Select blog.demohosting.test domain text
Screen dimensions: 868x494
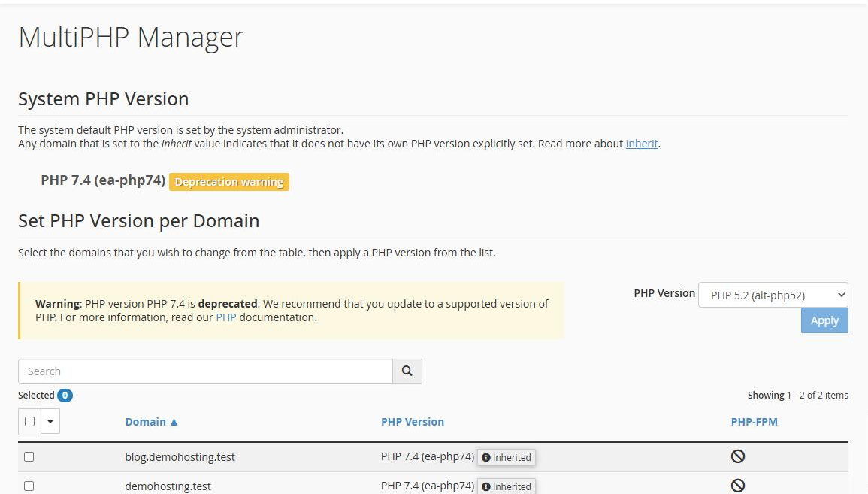click(180, 457)
